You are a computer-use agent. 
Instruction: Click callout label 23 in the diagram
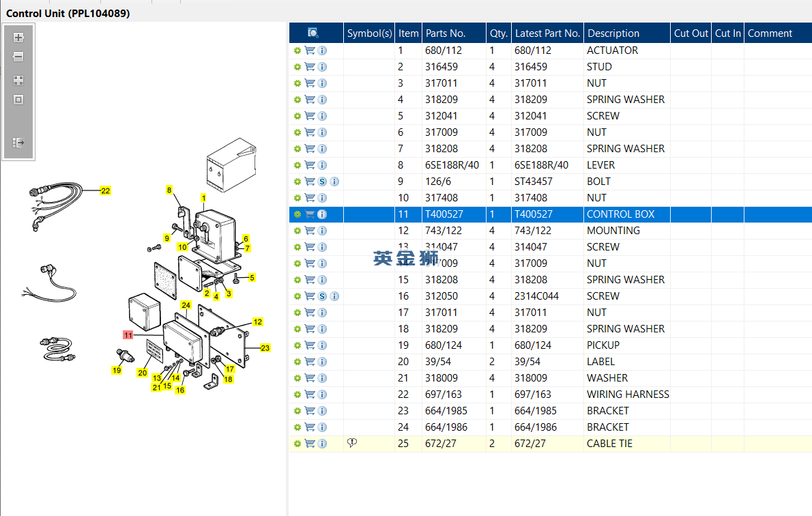(265, 348)
